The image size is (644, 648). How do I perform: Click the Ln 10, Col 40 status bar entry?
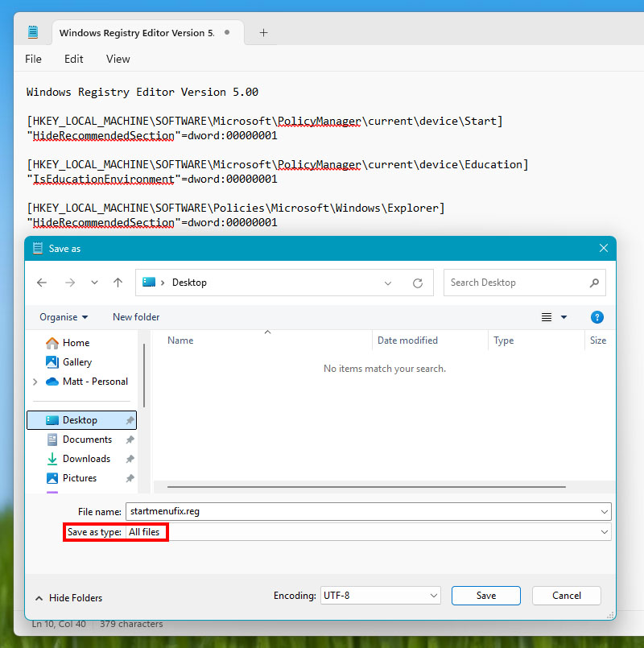tap(59, 624)
